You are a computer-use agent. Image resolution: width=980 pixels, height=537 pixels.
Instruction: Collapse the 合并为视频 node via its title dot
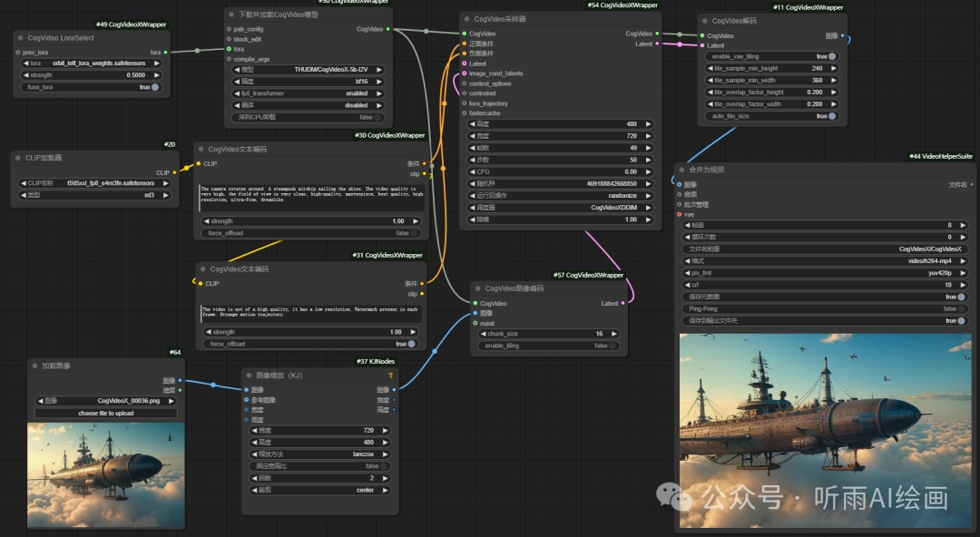tap(681, 170)
